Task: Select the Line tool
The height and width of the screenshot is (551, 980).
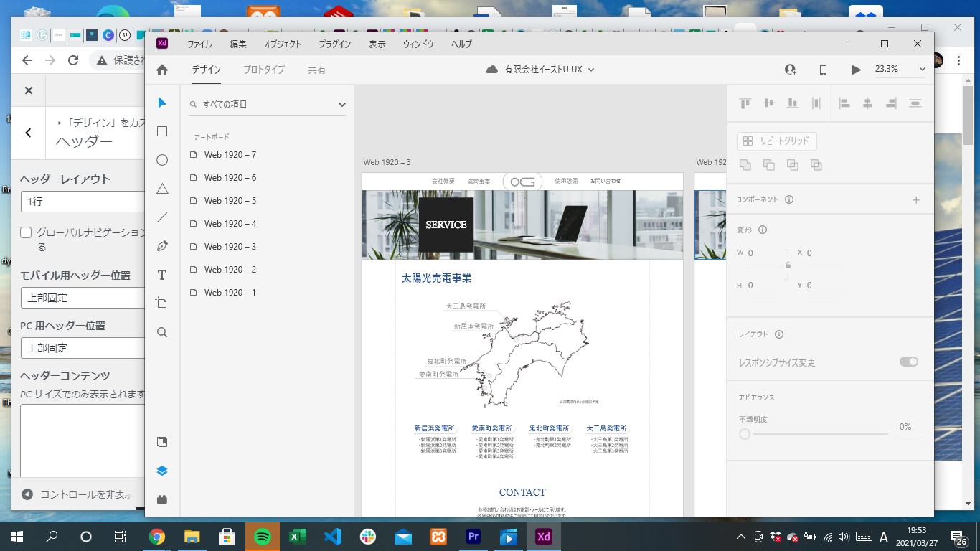Action: 162,217
